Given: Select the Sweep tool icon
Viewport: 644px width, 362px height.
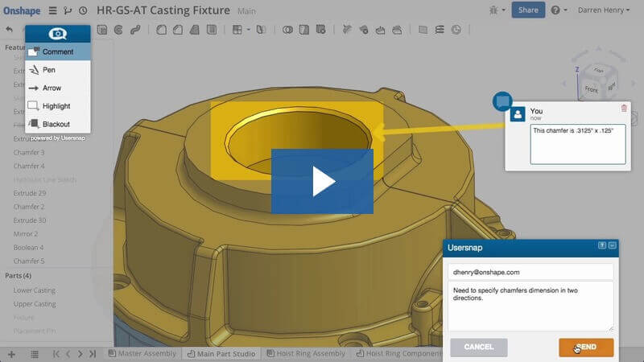Looking at the screenshot, I should coord(135,30).
